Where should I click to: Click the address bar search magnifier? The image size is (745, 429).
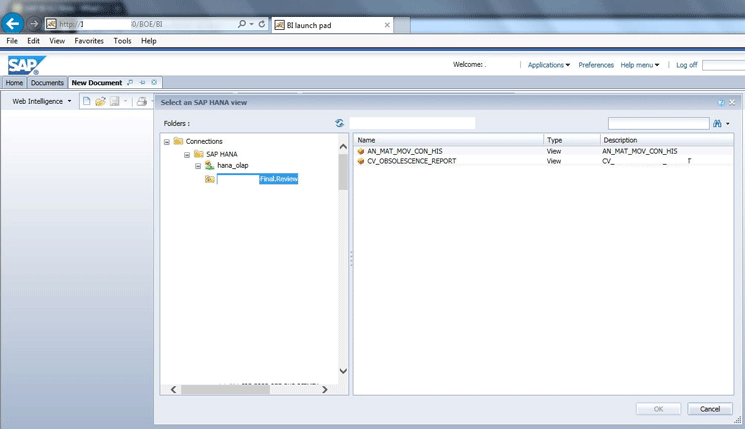click(x=242, y=24)
